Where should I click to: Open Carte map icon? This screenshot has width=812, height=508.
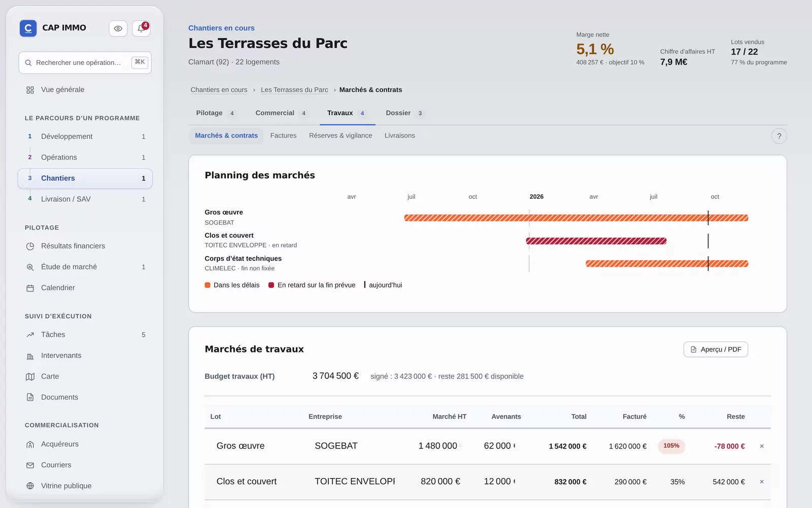click(30, 376)
